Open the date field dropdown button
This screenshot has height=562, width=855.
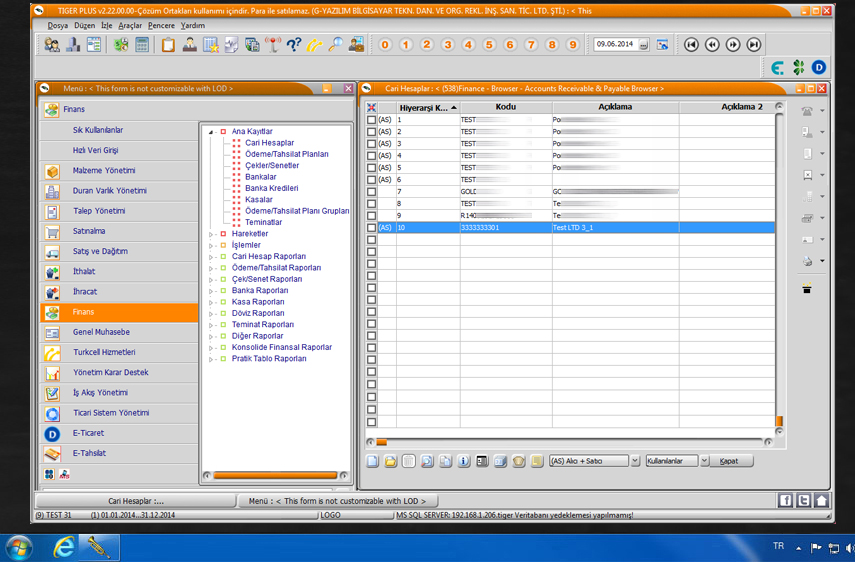[x=643, y=45]
